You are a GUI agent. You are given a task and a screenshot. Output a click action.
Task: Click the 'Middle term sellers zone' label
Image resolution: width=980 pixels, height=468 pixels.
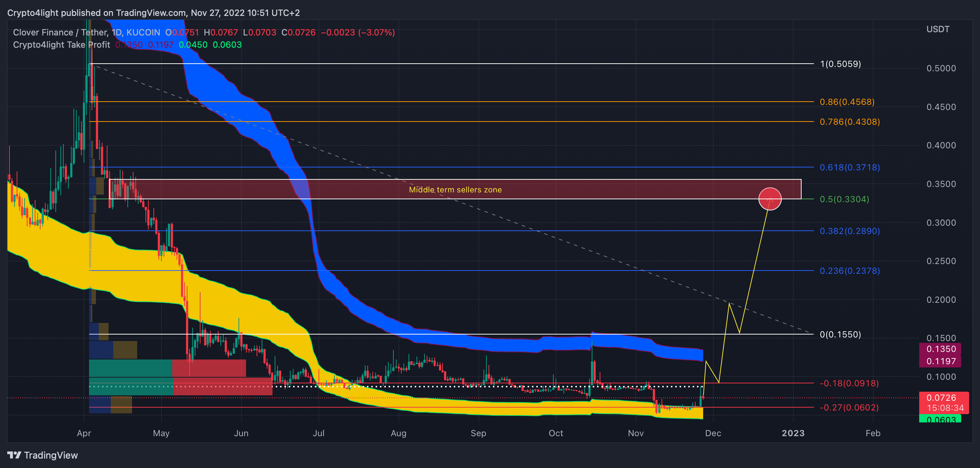coord(455,190)
